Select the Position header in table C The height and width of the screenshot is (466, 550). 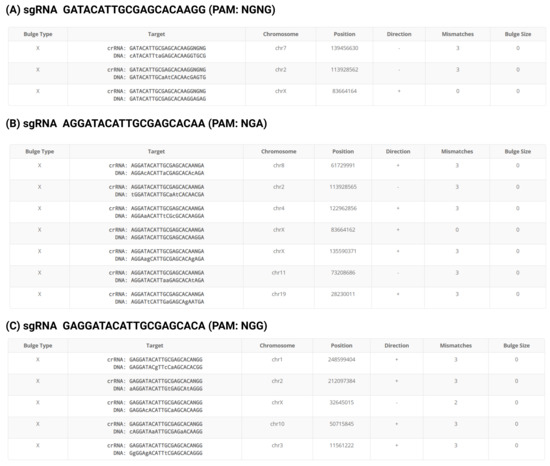coord(341,345)
